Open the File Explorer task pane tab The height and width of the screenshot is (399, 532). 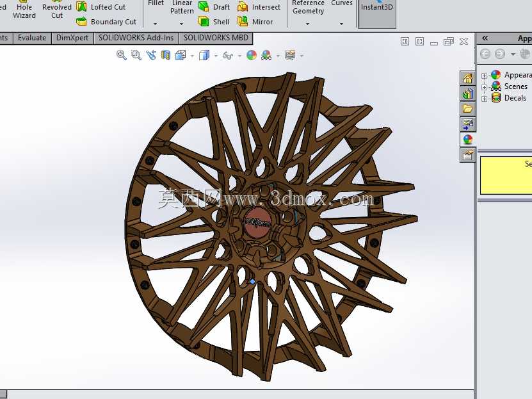point(467,109)
